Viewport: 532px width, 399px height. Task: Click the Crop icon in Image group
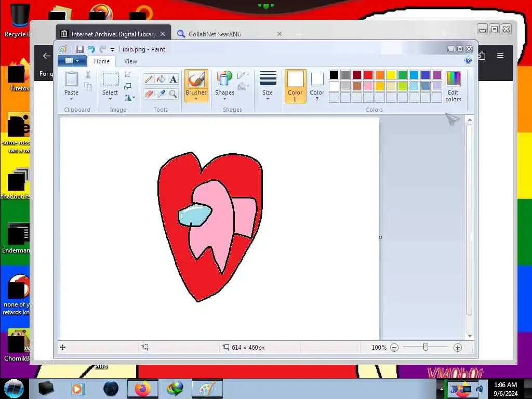pyautogui.click(x=128, y=75)
